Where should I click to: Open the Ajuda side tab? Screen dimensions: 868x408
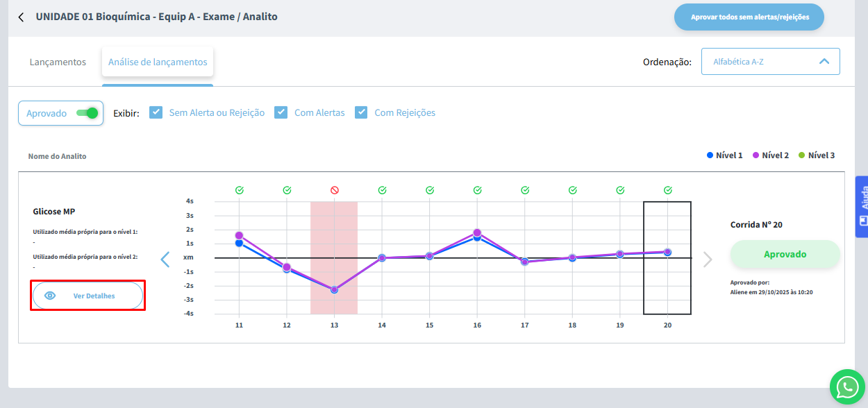point(862,206)
